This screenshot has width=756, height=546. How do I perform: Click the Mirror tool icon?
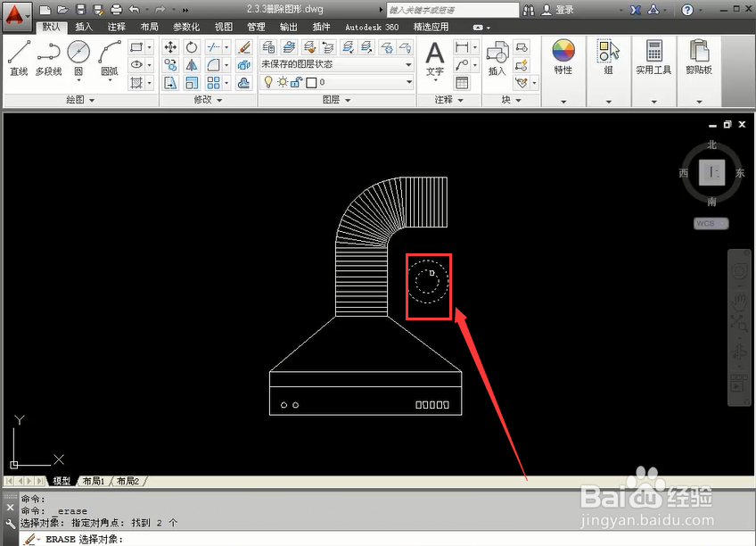click(x=192, y=64)
